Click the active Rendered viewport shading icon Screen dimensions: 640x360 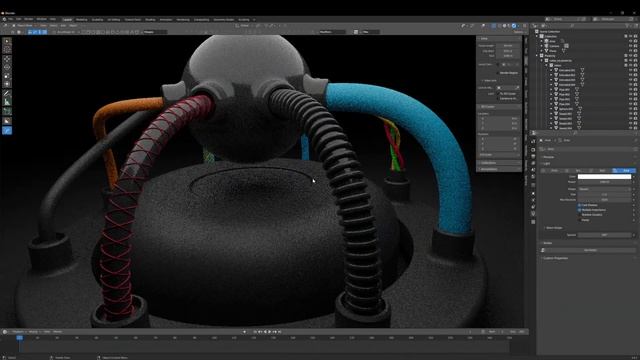[x=513, y=26]
